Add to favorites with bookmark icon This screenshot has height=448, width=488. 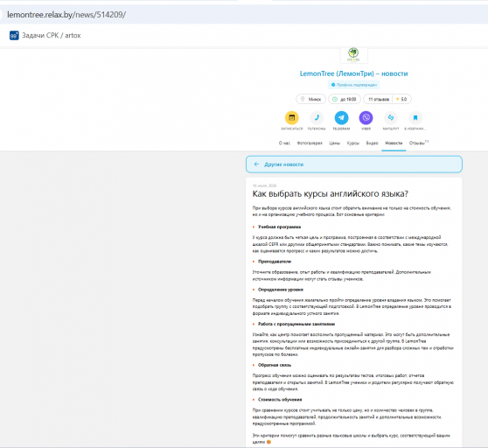coord(415,117)
